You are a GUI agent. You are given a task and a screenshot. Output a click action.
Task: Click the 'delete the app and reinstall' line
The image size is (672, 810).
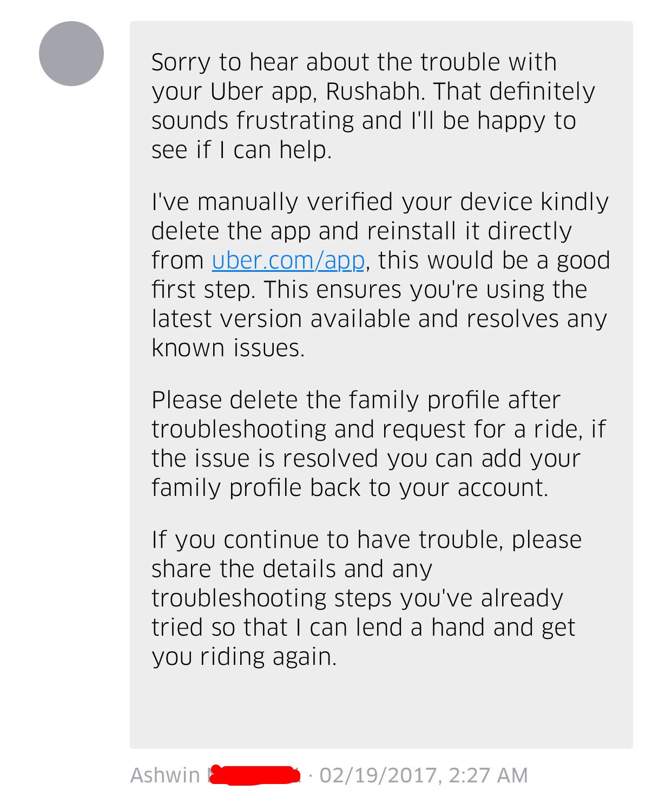tap(361, 231)
